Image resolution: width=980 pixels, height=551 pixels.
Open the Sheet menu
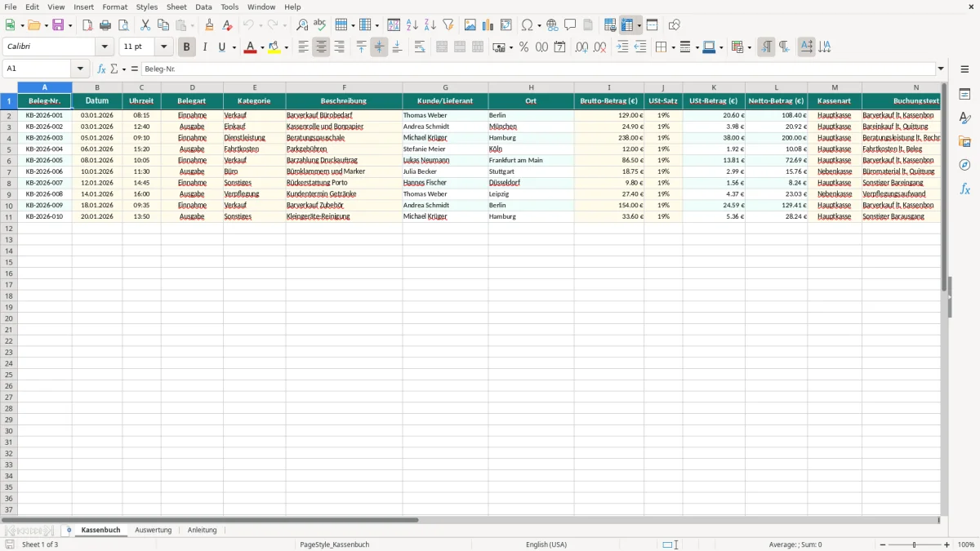(x=176, y=7)
